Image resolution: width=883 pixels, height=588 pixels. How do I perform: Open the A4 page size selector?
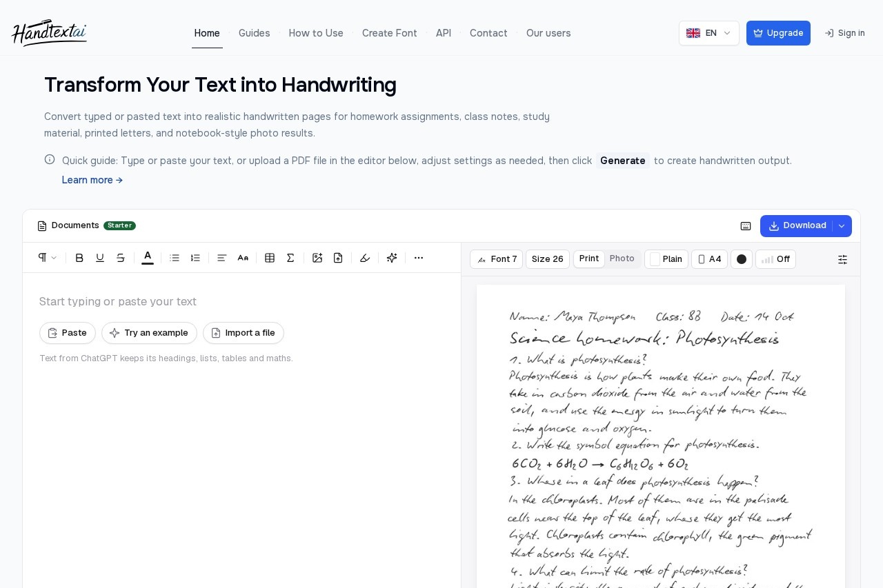pos(709,259)
